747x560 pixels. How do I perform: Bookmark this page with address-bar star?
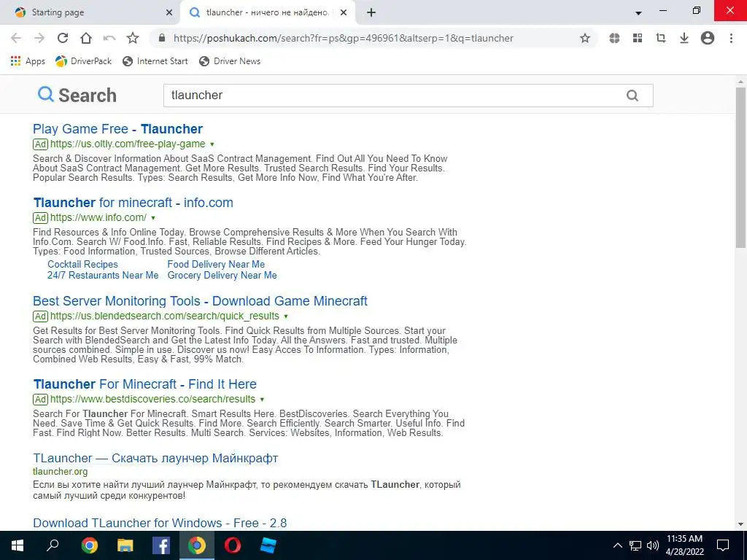[585, 38]
